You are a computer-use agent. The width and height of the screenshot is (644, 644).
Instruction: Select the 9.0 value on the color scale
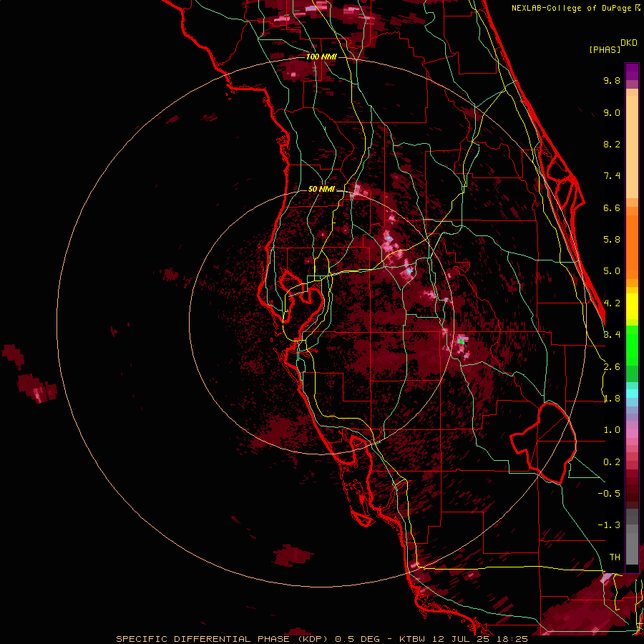click(x=612, y=112)
